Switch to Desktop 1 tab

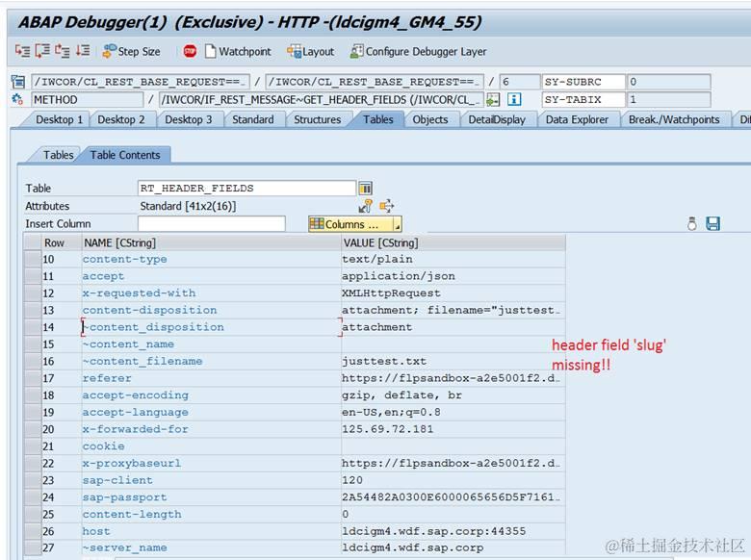(59, 119)
